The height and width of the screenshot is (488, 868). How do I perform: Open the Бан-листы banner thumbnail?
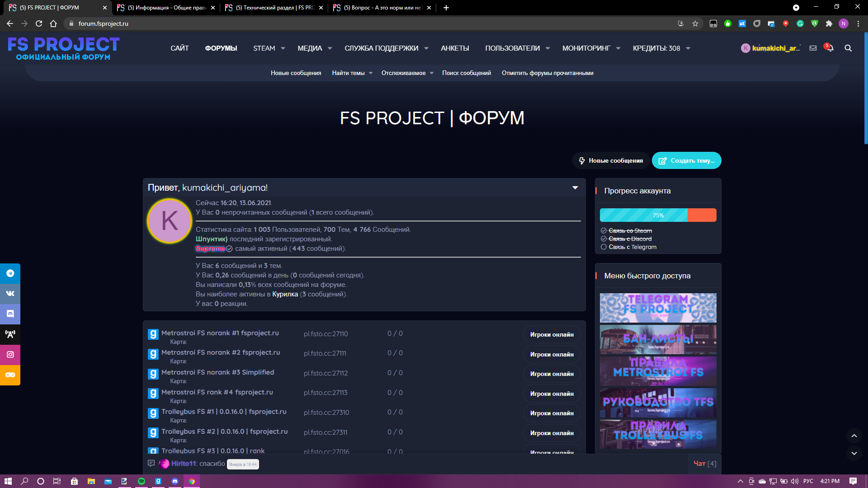658,339
